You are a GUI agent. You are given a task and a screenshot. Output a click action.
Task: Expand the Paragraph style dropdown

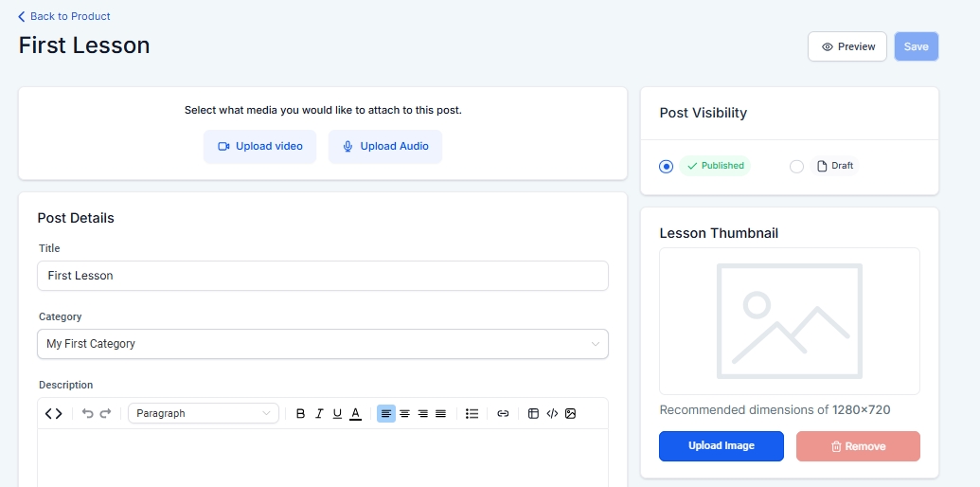(x=203, y=414)
